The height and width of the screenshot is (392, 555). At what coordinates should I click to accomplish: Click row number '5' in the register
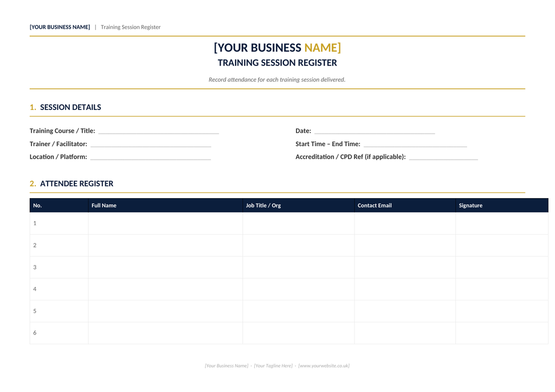click(35, 311)
